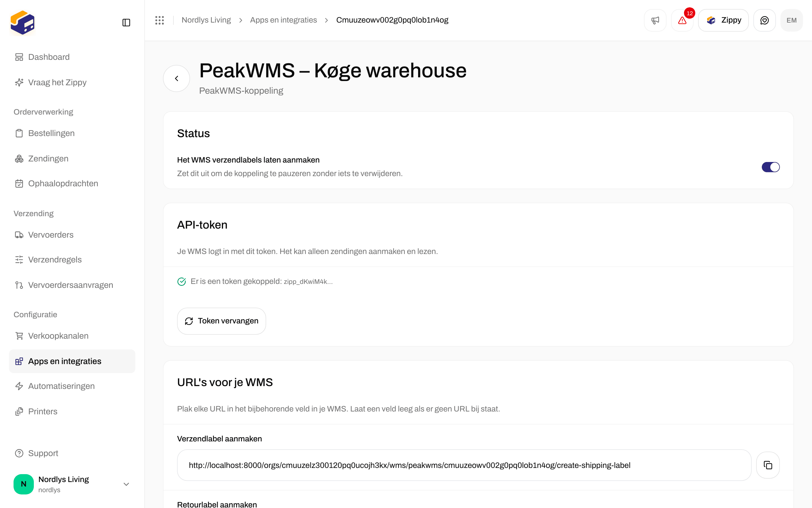The image size is (812, 508).
Task: Open Ophaalopdrachten page
Action: pyautogui.click(x=72, y=183)
